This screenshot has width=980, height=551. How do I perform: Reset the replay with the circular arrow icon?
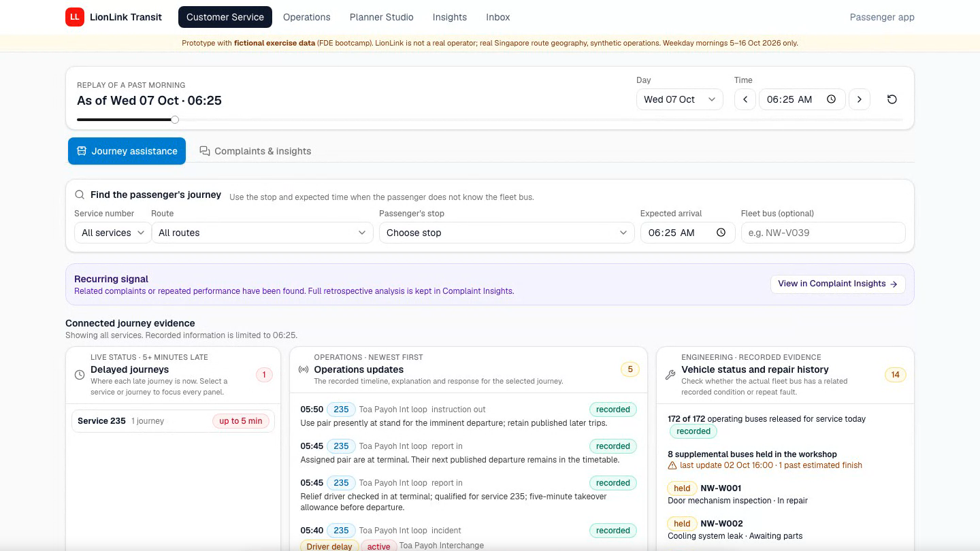pos(892,99)
